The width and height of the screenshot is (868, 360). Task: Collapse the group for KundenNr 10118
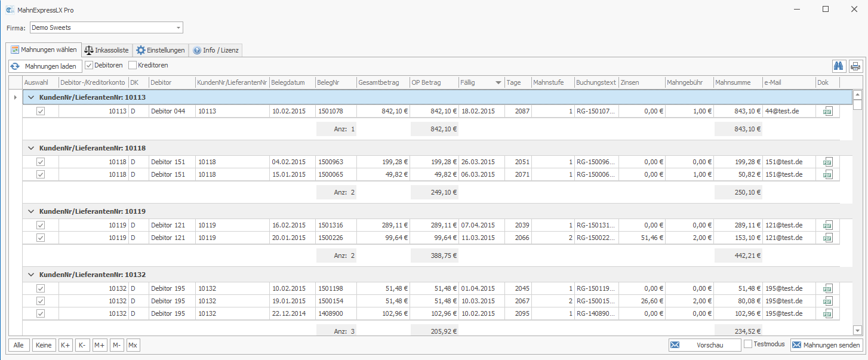[x=31, y=148]
